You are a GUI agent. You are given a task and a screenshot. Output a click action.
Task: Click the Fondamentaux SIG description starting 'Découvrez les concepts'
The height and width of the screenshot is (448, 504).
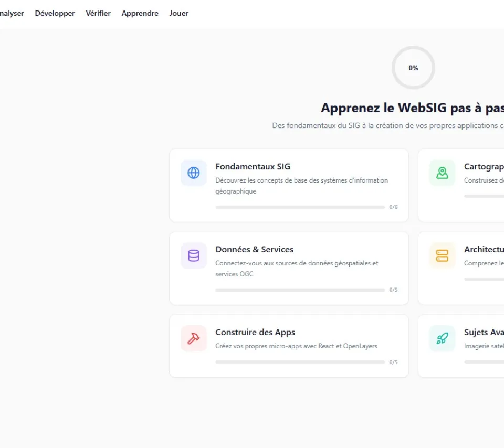[301, 186]
